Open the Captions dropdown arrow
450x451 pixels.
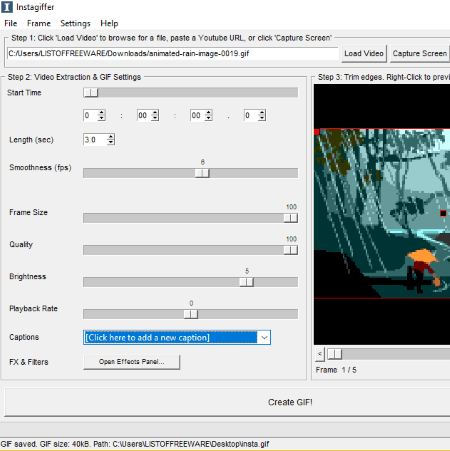[x=264, y=337]
